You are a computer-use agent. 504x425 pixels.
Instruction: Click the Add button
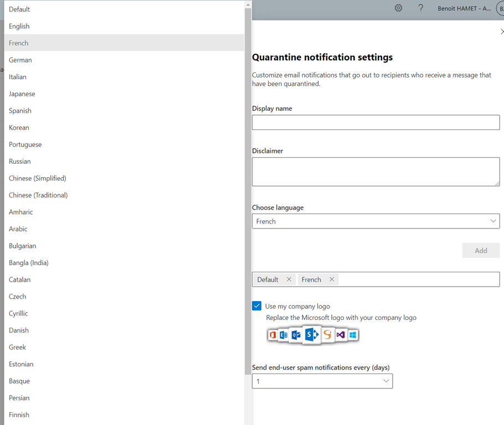pos(480,251)
